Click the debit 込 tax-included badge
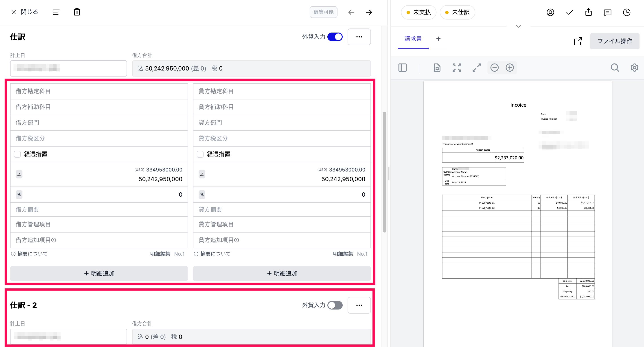Screen dimensions: 644x347 (x=19, y=174)
